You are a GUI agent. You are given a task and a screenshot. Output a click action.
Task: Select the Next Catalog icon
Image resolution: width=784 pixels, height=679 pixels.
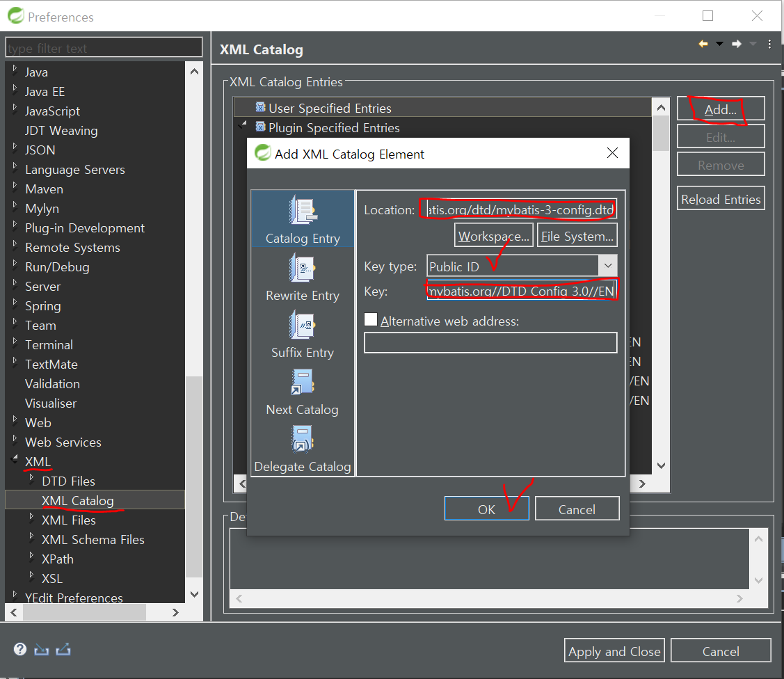click(302, 382)
